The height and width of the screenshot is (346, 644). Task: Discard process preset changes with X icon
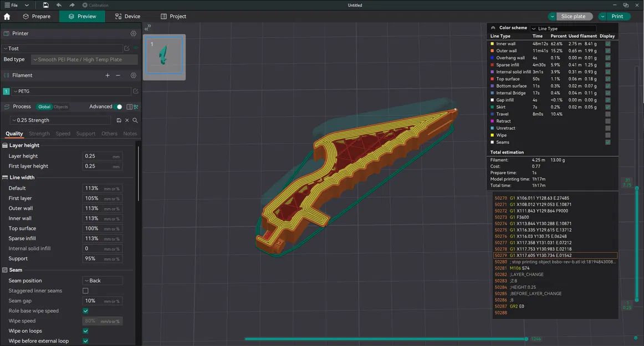pyautogui.click(x=127, y=120)
